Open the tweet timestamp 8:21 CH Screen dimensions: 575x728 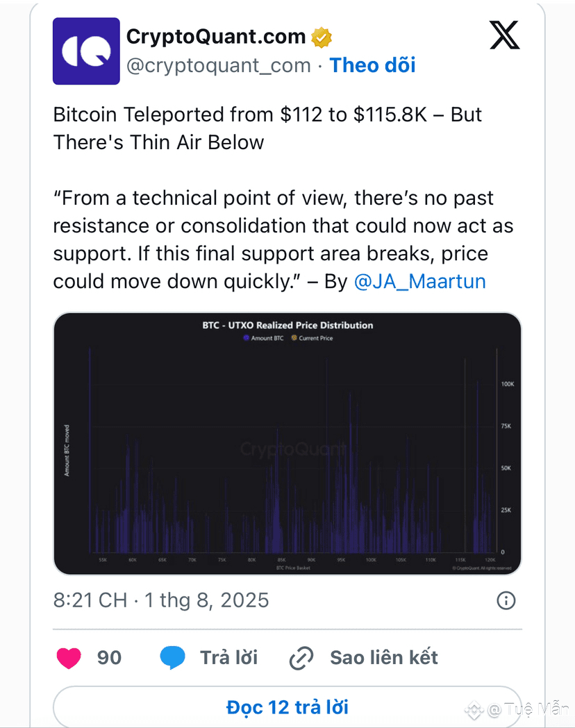tap(90, 600)
